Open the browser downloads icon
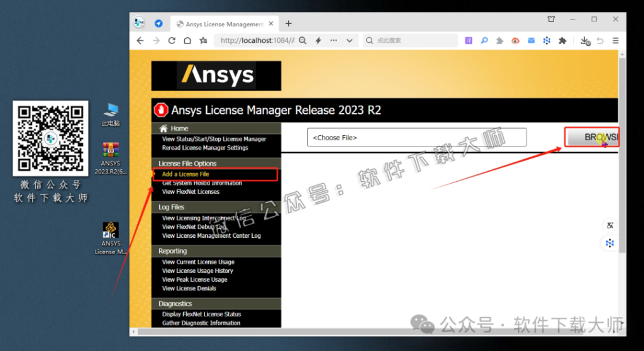Screen dimensions: 644x351 click(586, 41)
